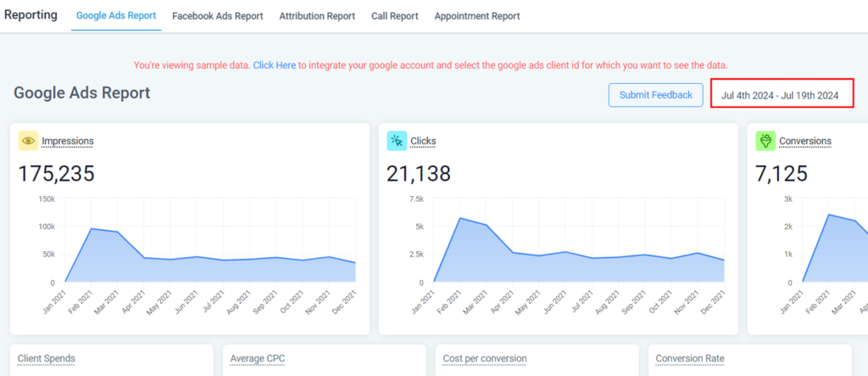Image resolution: width=868 pixels, height=376 pixels.
Task: Follow the Click Here integration link
Action: (x=274, y=65)
